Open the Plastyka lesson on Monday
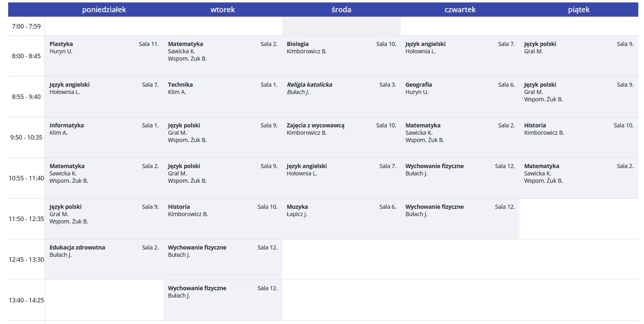Viewport: 644px width, 324px height. [x=61, y=44]
